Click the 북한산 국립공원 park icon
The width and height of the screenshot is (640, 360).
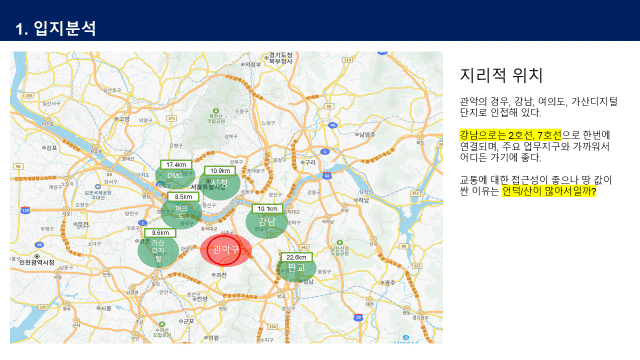(216, 111)
